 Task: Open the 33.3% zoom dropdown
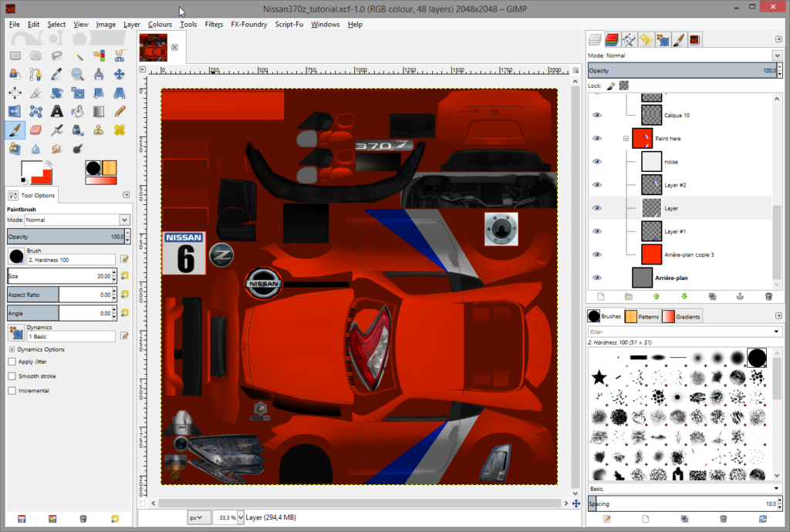click(241, 517)
